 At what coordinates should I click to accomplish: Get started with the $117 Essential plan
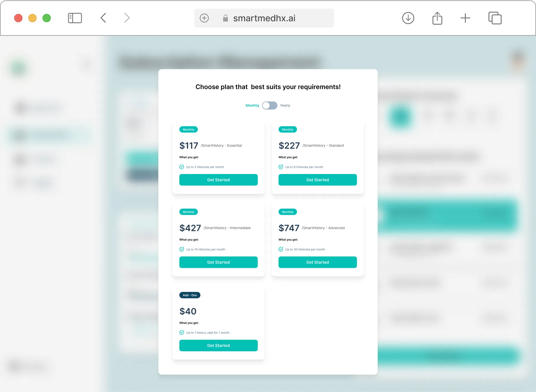(218, 180)
